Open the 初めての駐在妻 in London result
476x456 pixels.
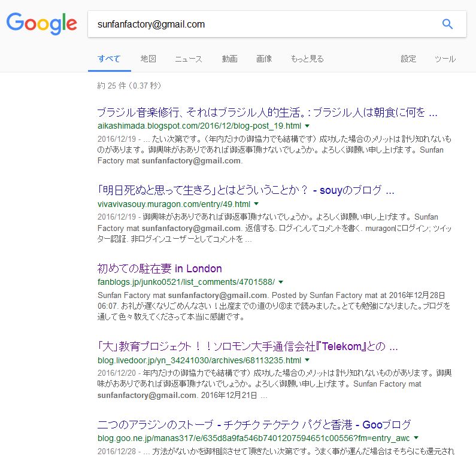[160, 269]
